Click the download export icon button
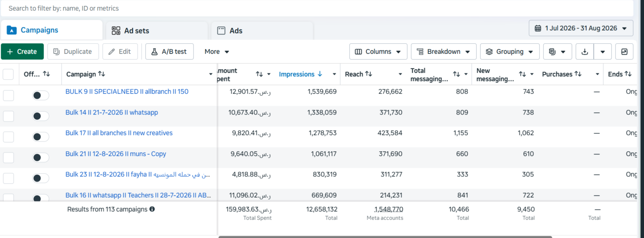The height and width of the screenshot is (238, 644). pos(585,51)
